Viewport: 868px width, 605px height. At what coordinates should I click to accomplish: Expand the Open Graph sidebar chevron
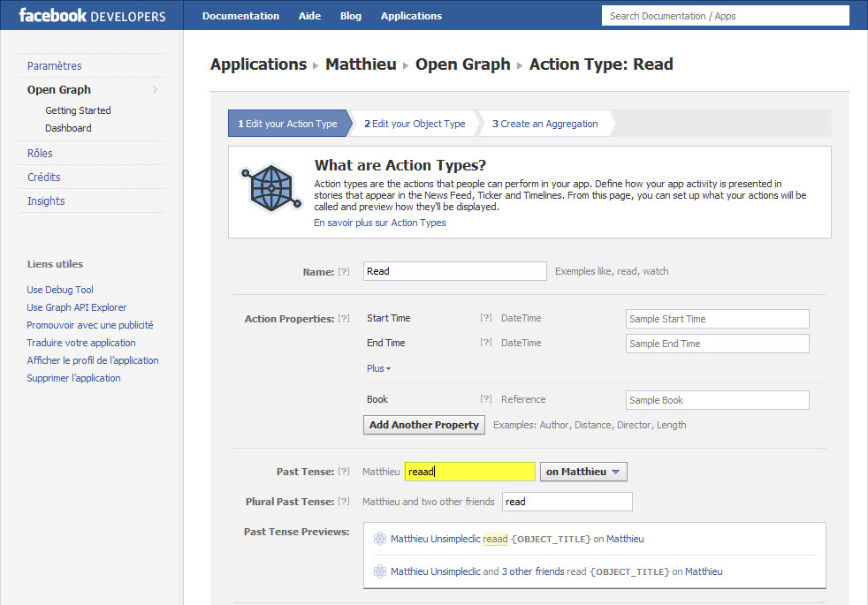[155, 89]
